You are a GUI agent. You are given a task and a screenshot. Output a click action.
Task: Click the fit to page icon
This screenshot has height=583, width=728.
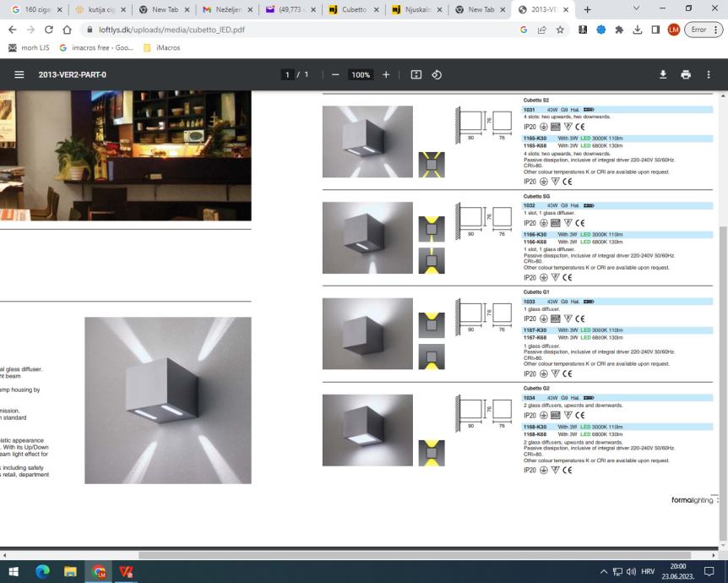coord(416,74)
